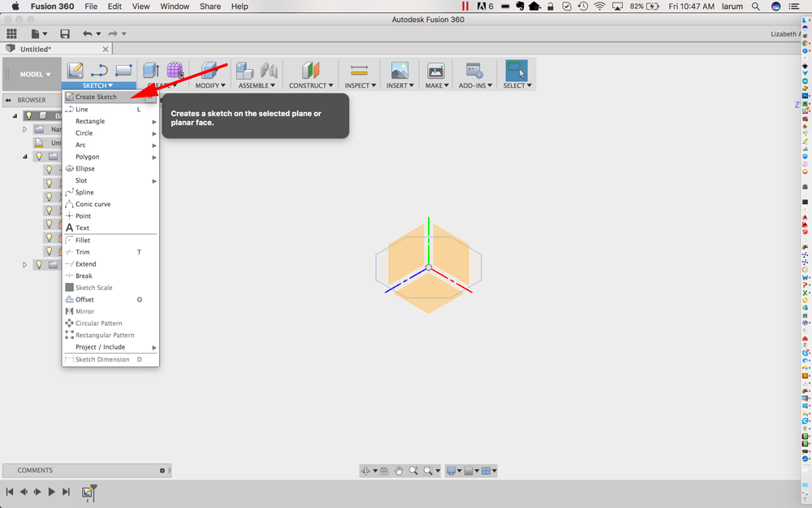Click the Pan hand icon

pos(399,471)
